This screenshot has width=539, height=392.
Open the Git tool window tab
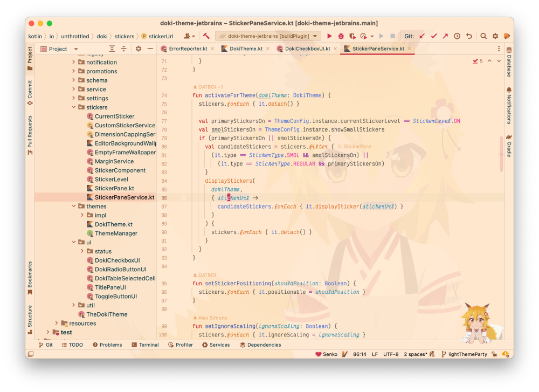[x=46, y=345]
